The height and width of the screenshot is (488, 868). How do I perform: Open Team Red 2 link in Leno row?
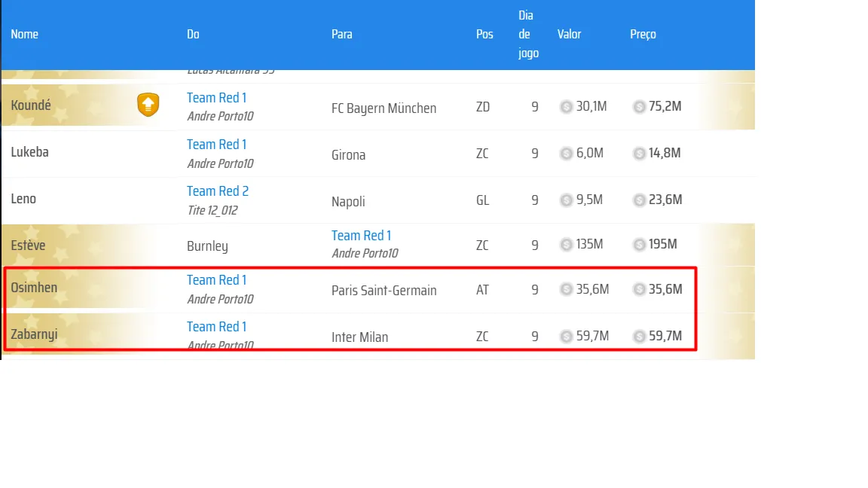click(218, 191)
